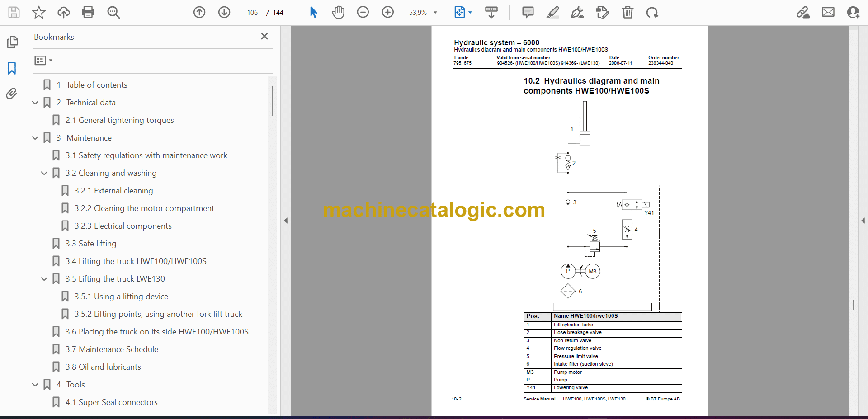This screenshot has height=419, width=868.
Task: Add bookmark star icon in toolbar
Action: [39, 12]
